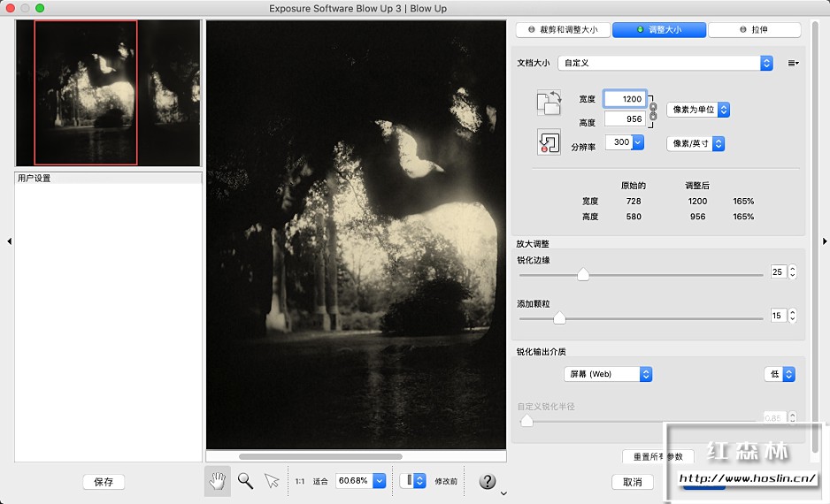The height and width of the screenshot is (504, 830).
Task: Select the Hand pan tool
Action: (217, 481)
